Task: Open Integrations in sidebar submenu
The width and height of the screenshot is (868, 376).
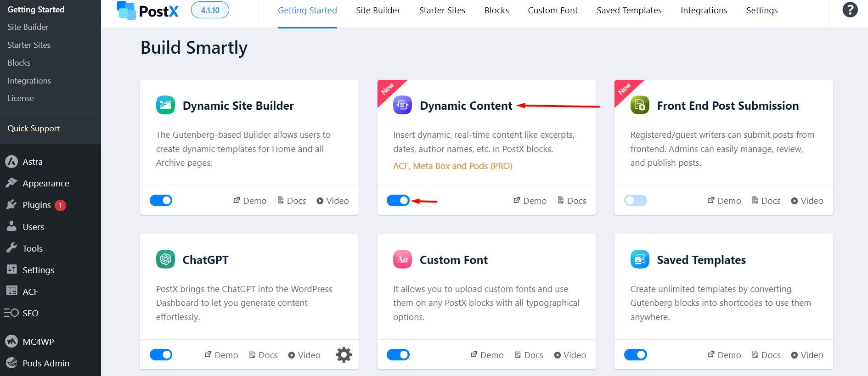Action: coord(29,81)
